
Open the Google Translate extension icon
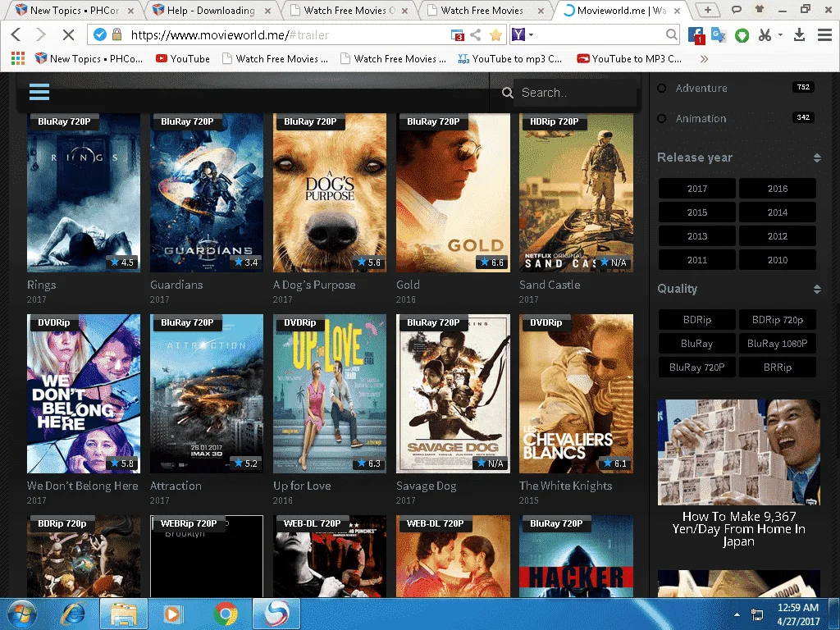point(719,35)
